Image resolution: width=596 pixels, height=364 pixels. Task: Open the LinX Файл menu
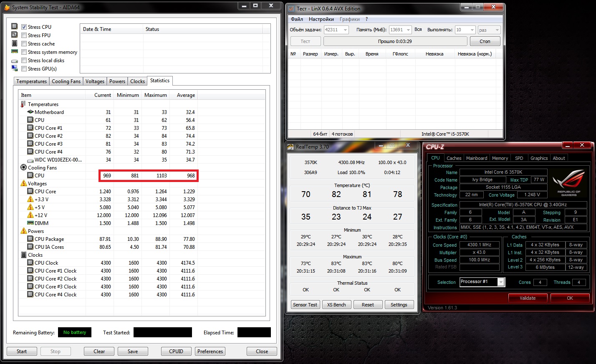click(x=297, y=19)
